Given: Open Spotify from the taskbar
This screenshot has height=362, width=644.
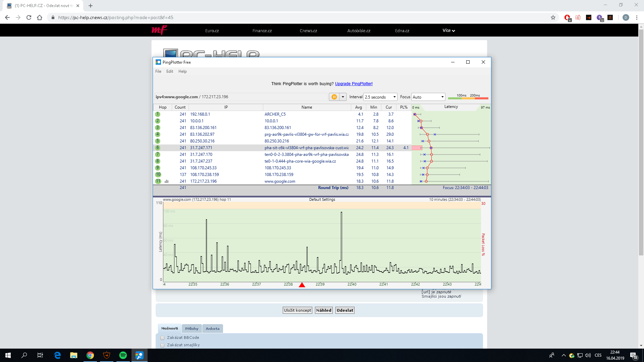Looking at the screenshot, I should point(123,355).
